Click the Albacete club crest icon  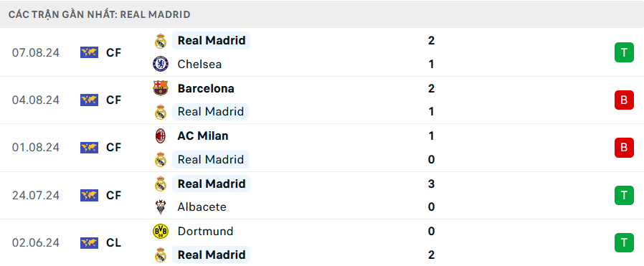161,207
